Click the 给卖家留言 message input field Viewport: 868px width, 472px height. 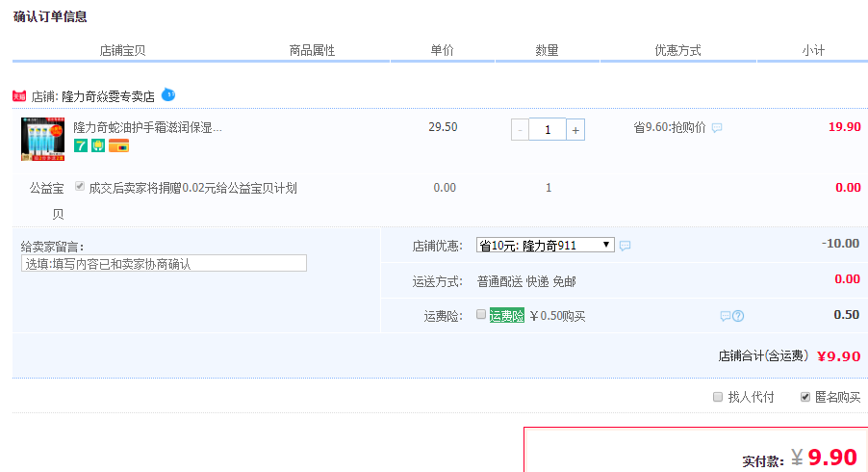[x=164, y=263]
